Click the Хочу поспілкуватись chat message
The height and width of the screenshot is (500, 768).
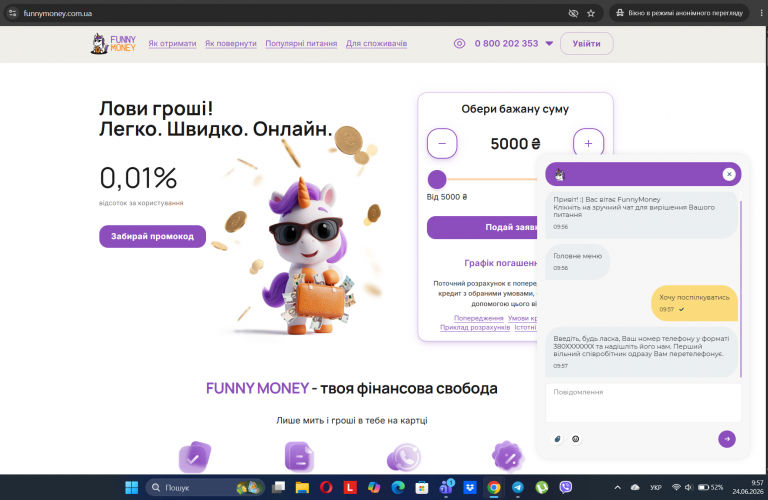pyautogui.click(x=694, y=303)
